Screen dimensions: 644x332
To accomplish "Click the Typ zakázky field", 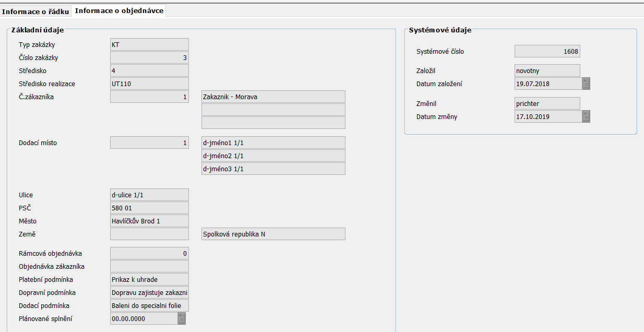I will (x=149, y=44).
